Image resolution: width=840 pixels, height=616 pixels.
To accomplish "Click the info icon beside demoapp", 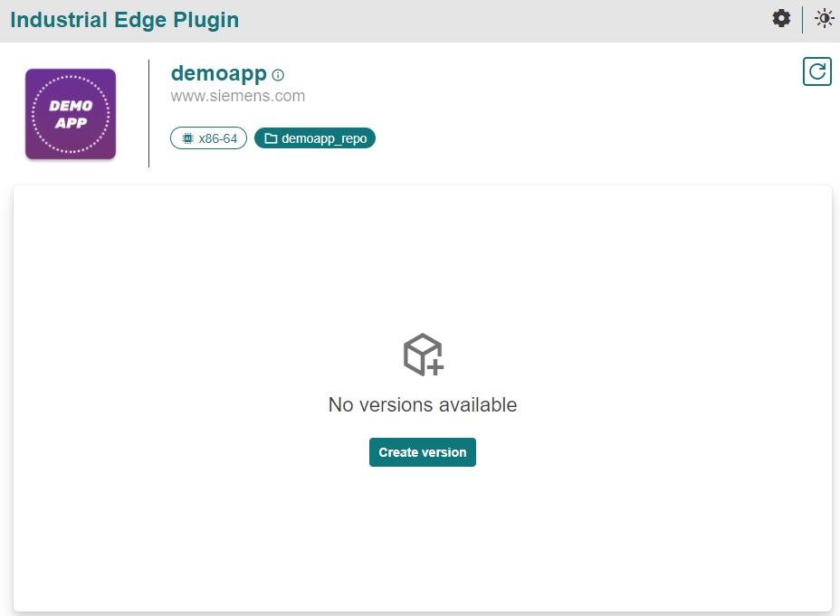I will click(x=278, y=75).
